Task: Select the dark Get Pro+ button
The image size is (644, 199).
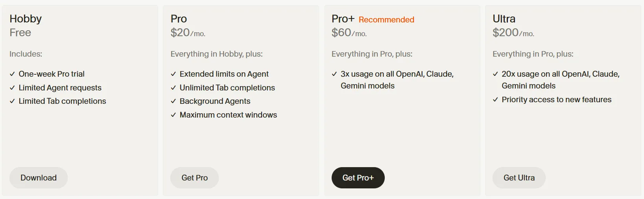Action: [358, 178]
